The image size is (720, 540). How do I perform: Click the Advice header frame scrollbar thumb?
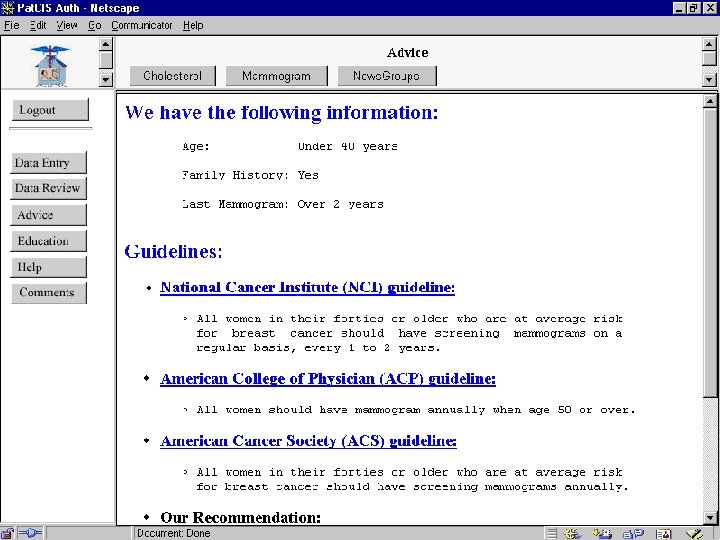[709, 58]
